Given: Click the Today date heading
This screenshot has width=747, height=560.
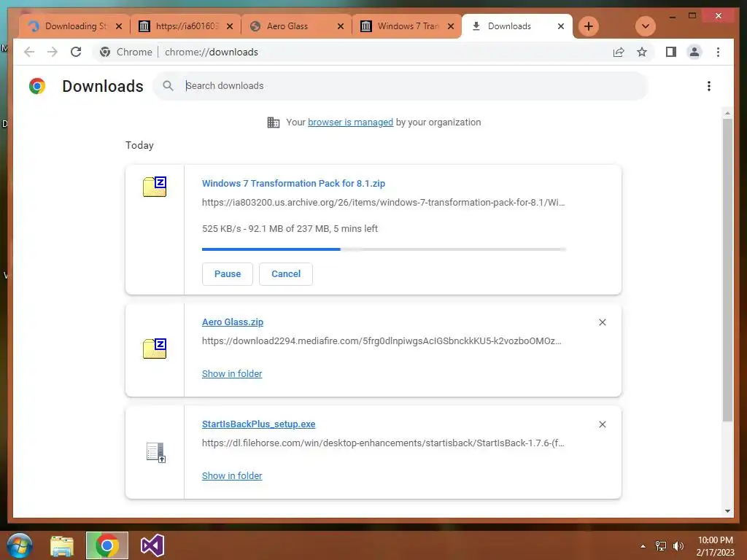Looking at the screenshot, I should [x=139, y=145].
